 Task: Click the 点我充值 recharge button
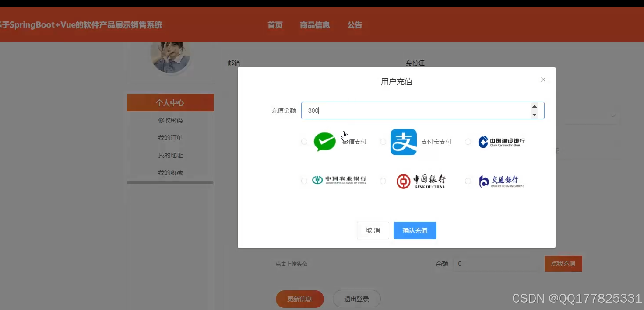(563, 263)
